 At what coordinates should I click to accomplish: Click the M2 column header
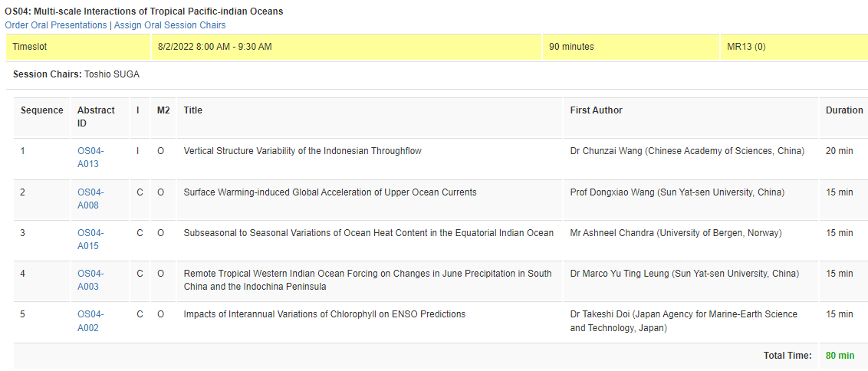[x=163, y=110]
